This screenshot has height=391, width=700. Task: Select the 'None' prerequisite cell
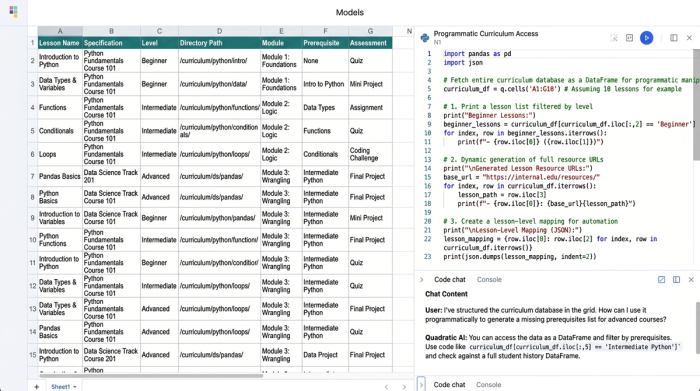pos(325,61)
